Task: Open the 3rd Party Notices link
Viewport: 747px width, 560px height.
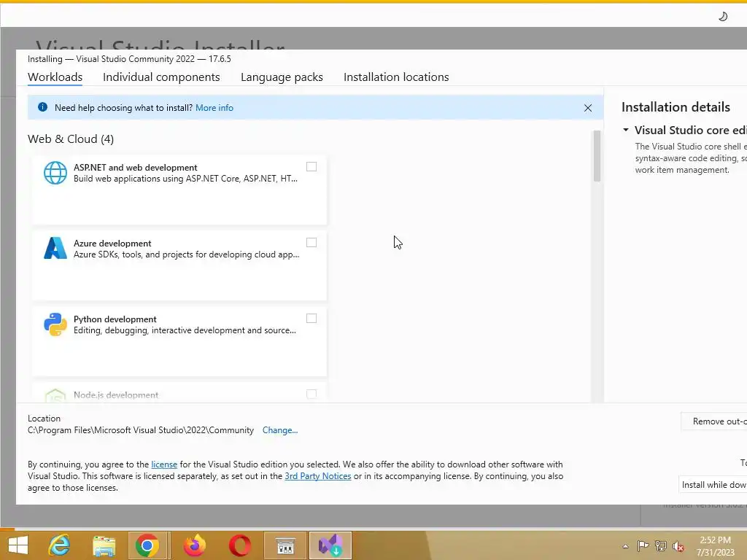Action: click(x=318, y=476)
